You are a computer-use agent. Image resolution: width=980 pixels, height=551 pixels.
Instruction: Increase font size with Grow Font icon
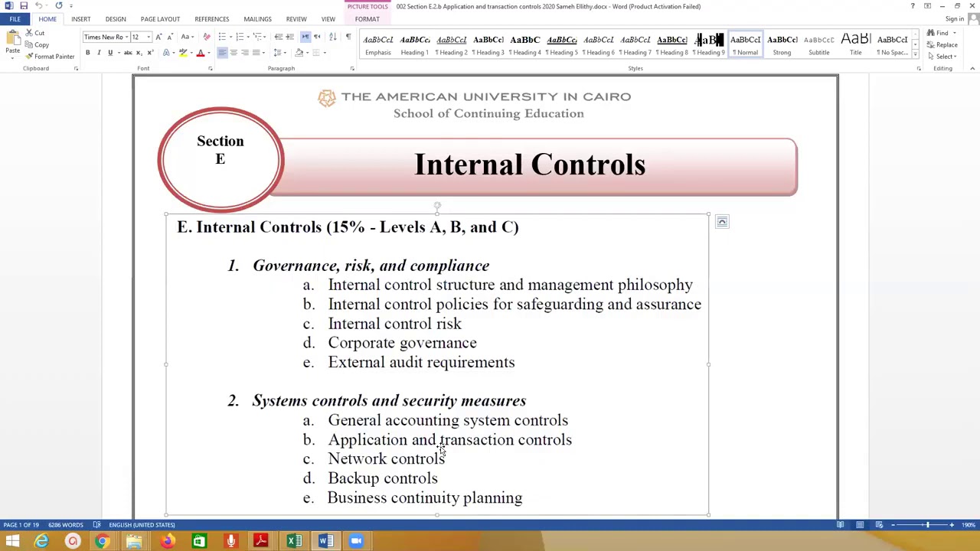(158, 37)
